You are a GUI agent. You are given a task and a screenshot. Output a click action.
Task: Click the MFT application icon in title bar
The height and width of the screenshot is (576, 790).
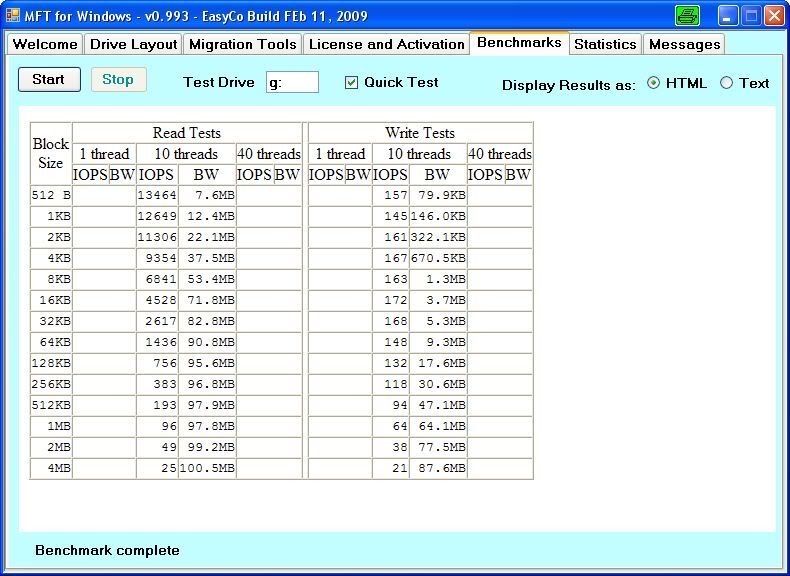click(x=13, y=15)
